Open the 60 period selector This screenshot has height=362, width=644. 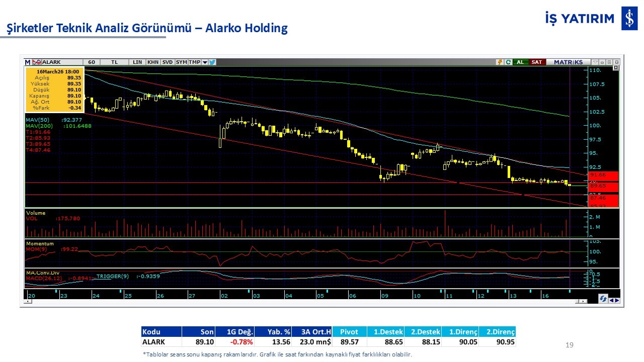92,62
